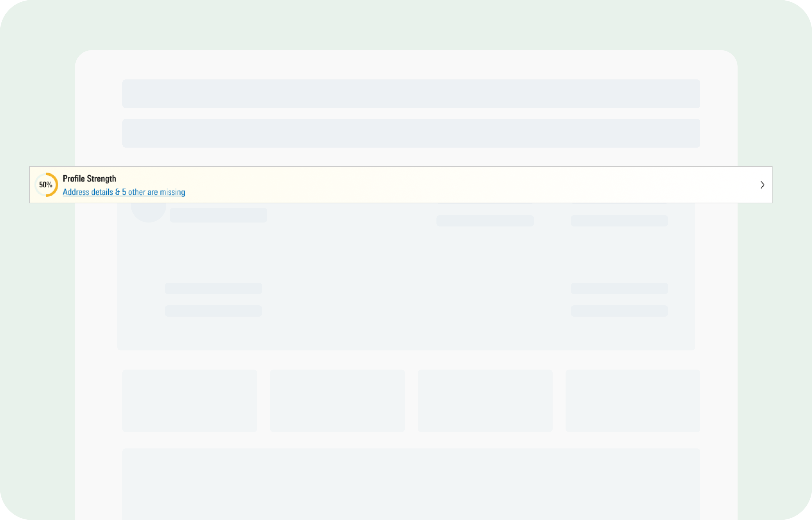Select the first of four placeholder tiles

click(189, 401)
